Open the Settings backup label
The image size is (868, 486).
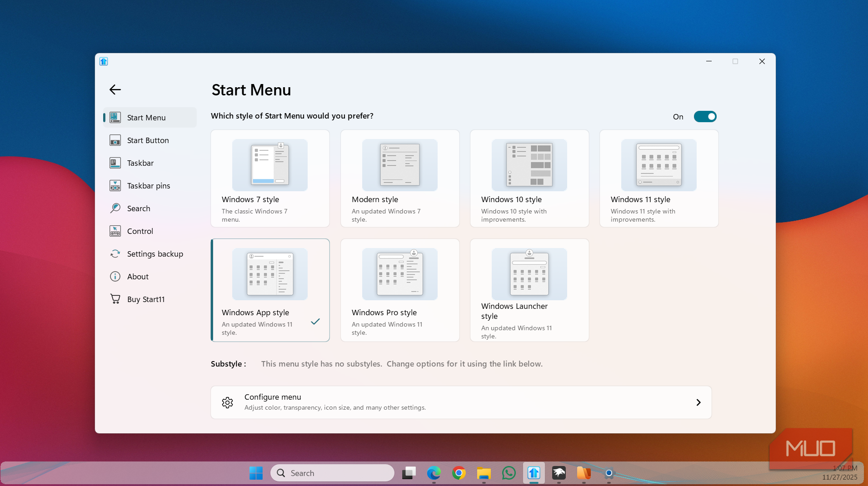[x=155, y=254]
